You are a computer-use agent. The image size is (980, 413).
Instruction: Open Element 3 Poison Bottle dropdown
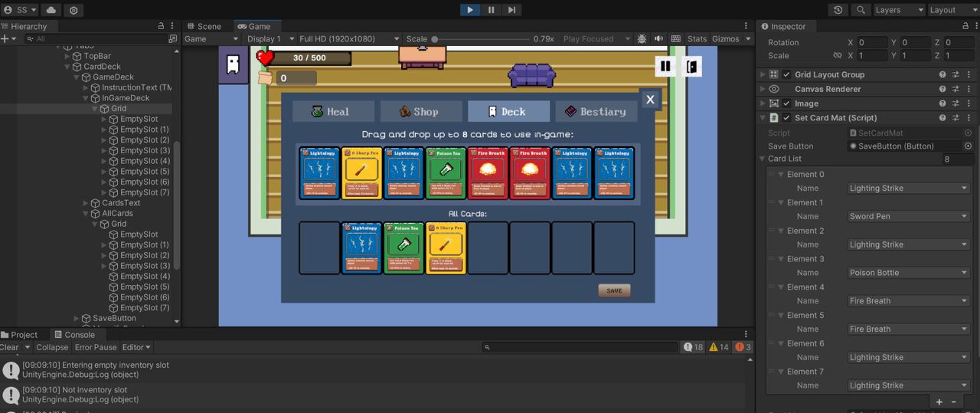point(908,273)
